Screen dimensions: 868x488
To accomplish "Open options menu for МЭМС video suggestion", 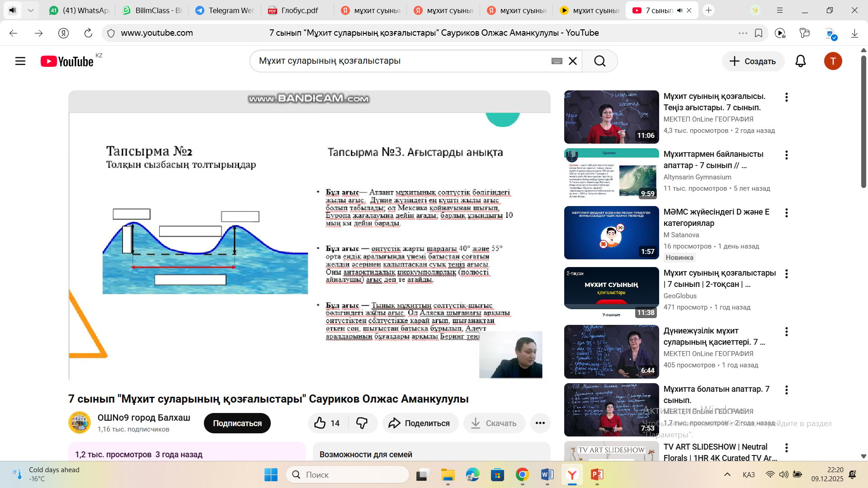I will click(787, 213).
